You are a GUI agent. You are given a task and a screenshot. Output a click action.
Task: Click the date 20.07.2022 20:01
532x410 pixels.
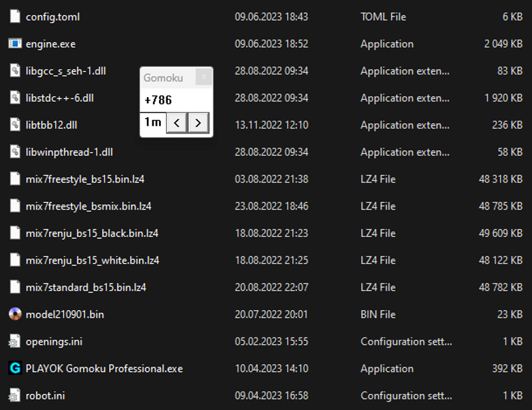tap(271, 314)
